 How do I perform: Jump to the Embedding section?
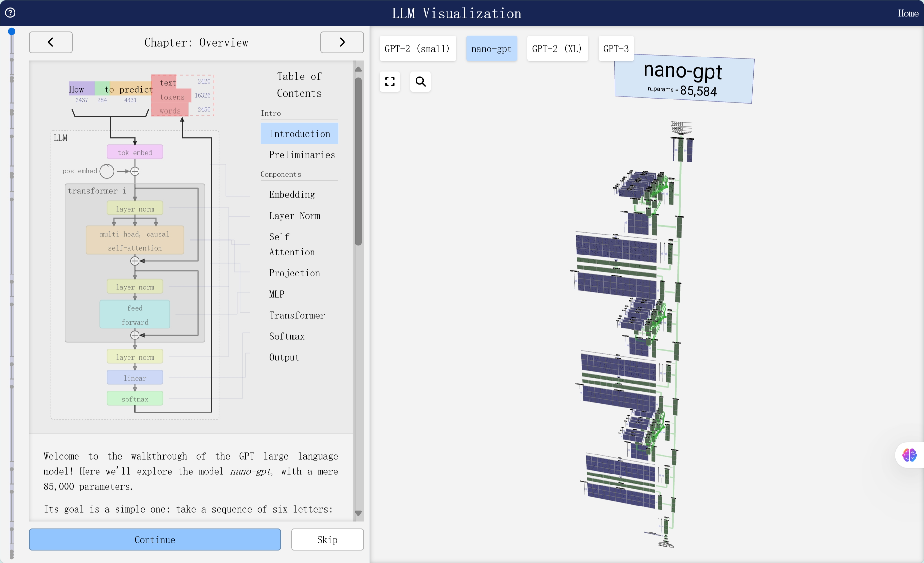tap(292, 194)
